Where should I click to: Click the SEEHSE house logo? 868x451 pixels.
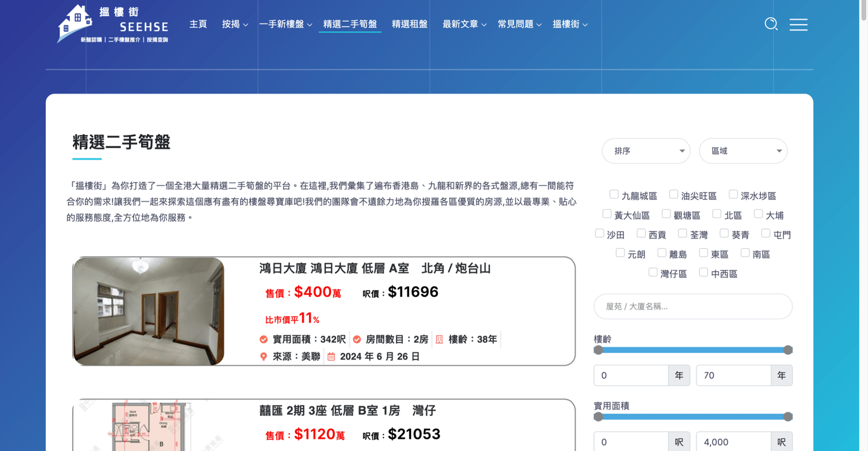pyautogui.click(x=112, y=24)
